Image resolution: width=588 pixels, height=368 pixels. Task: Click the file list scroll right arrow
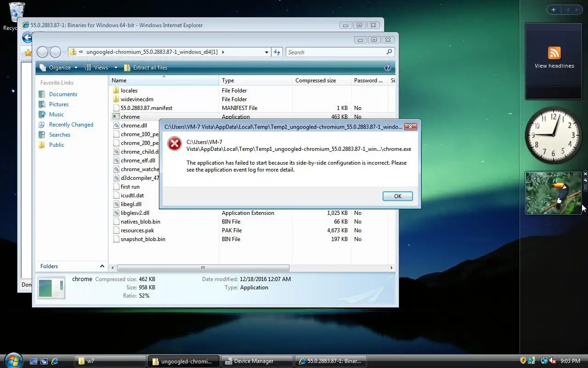pyautogui.click(x=391, y=268)
